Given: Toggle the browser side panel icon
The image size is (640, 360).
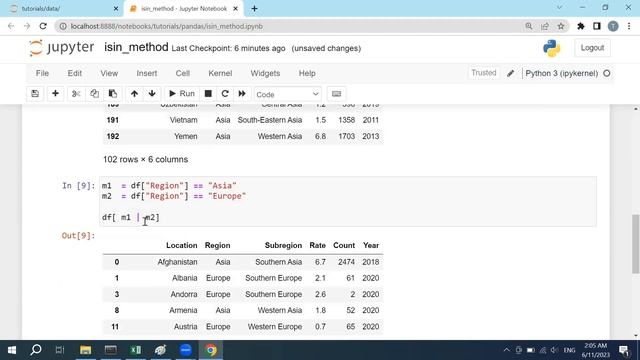Looking at the screenshot, I should click(x=597, y=26).
